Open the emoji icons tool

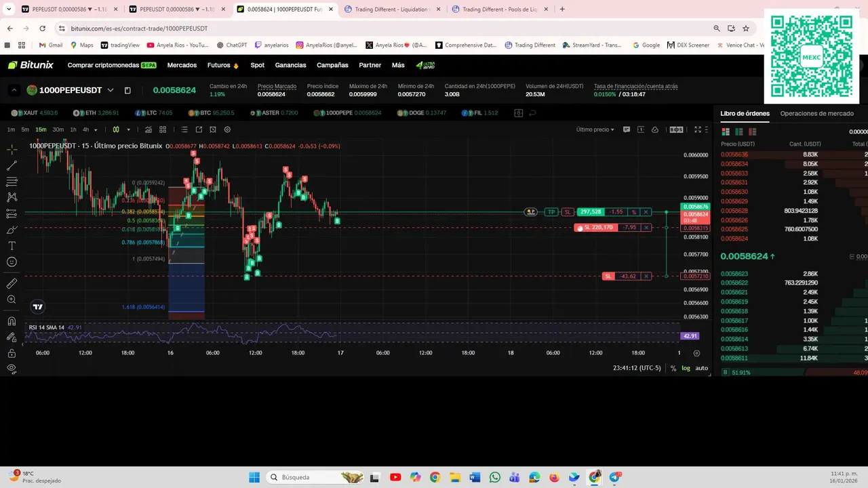coord(12,262)
